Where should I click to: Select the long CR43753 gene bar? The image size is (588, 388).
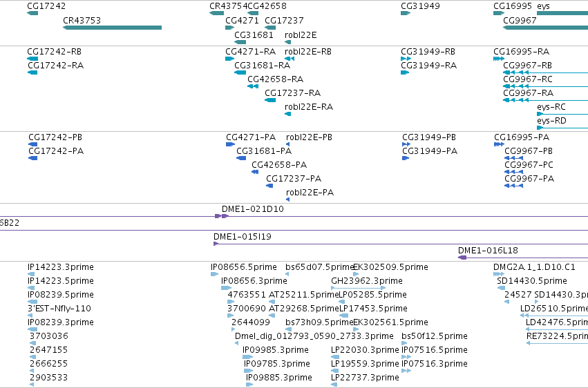tap(112, 28)
